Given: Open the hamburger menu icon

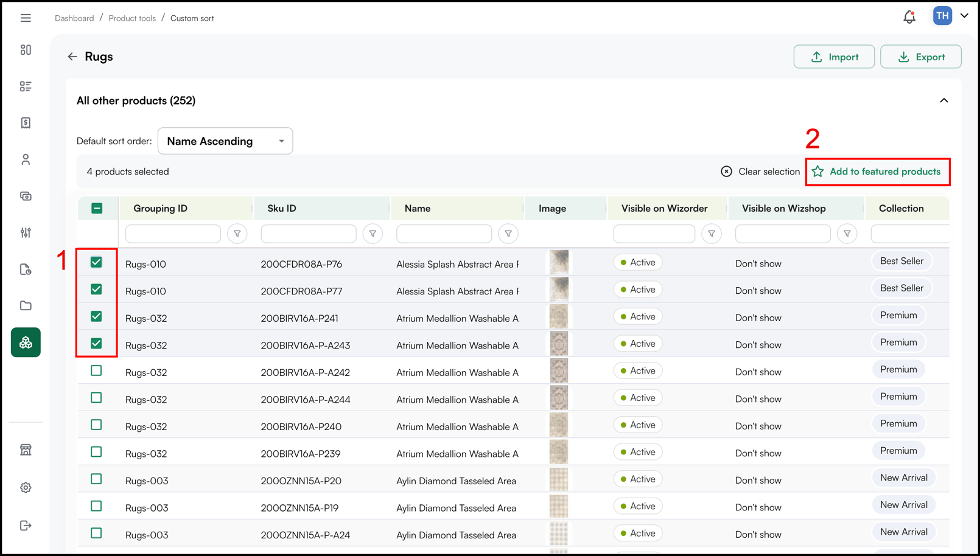Looking at the screenshot, I should click(x=26, y=18).
